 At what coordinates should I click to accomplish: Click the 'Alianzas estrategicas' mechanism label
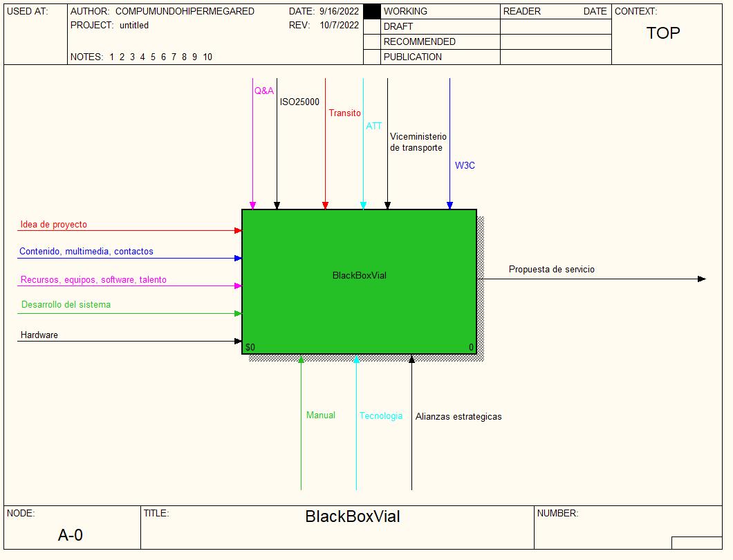point(458,417)
